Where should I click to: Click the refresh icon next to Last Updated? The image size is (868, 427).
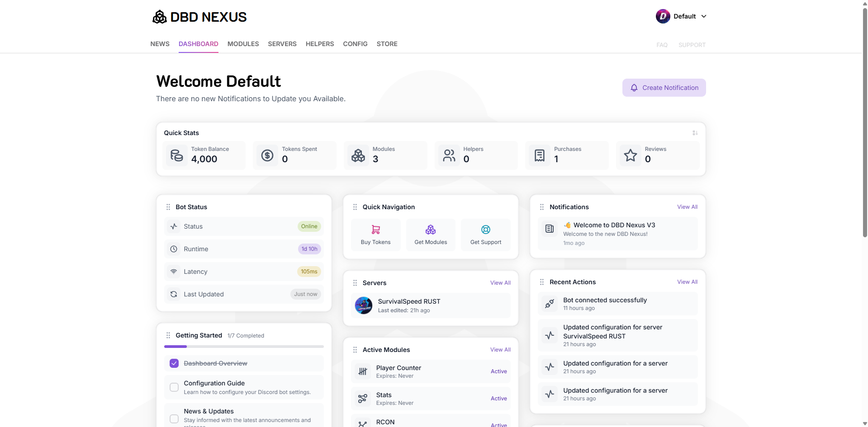pyautogui.click(x=173, y=294)
